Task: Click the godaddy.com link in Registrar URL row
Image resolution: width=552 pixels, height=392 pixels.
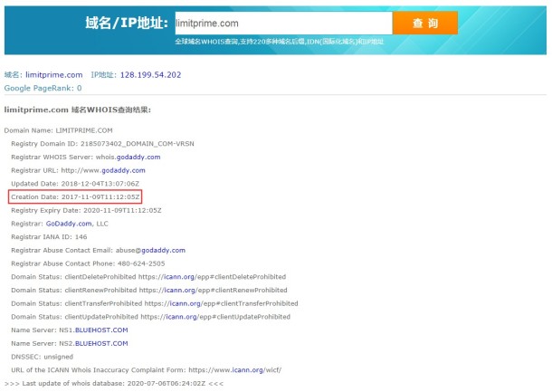Action: (x=123, y=170)
